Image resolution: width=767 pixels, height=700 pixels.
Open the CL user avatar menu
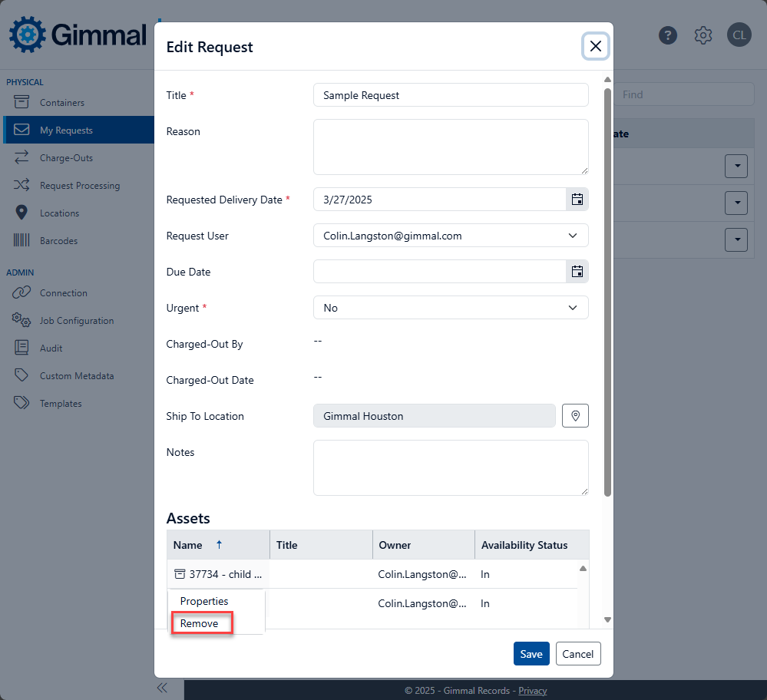(739, 35)
